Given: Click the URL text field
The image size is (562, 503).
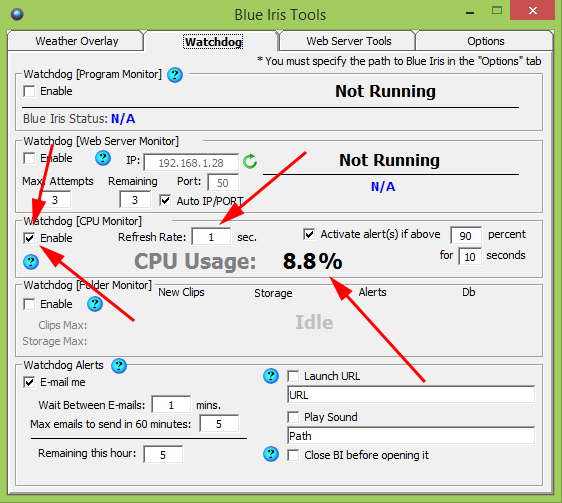Looking at the screenshot, I should click(x=411, y=395).
